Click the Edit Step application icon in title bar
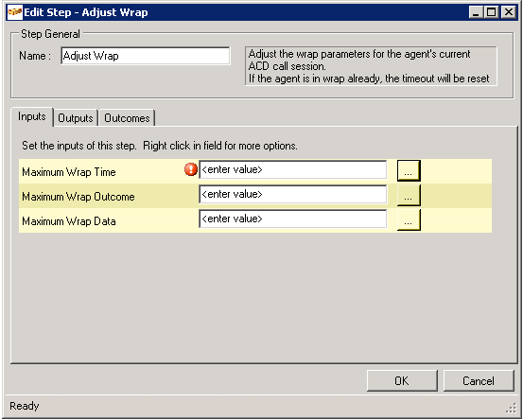The image size is (523, 420). tap(15, 12)
